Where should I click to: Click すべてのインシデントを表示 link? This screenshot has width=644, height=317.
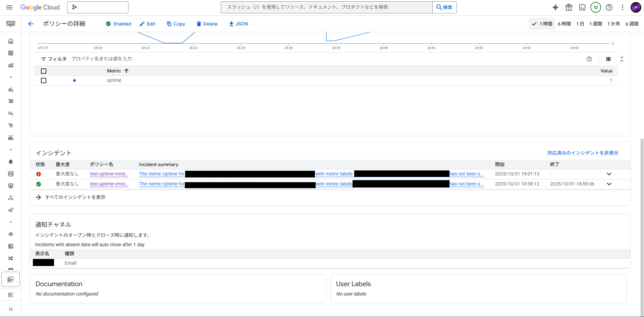tap(75, 197)
